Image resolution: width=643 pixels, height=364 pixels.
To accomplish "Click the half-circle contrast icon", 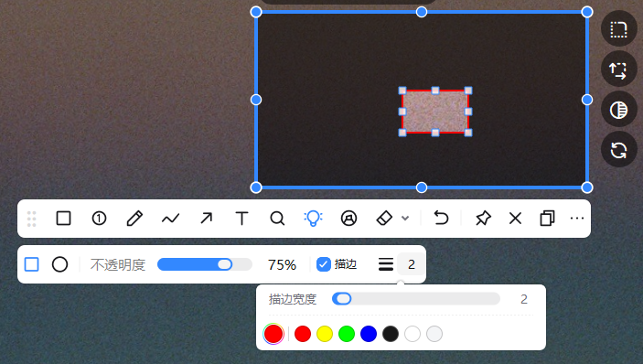I will tap(619, 110).
